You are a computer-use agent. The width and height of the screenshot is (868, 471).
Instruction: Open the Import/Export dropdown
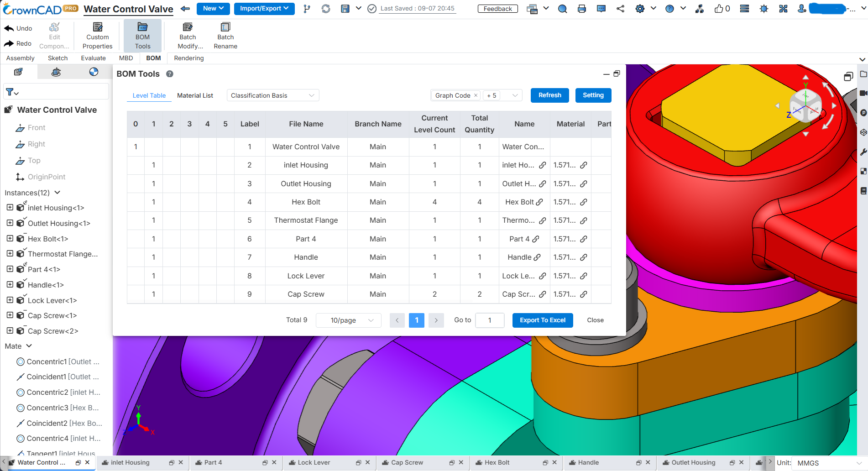tap(264, 9)
